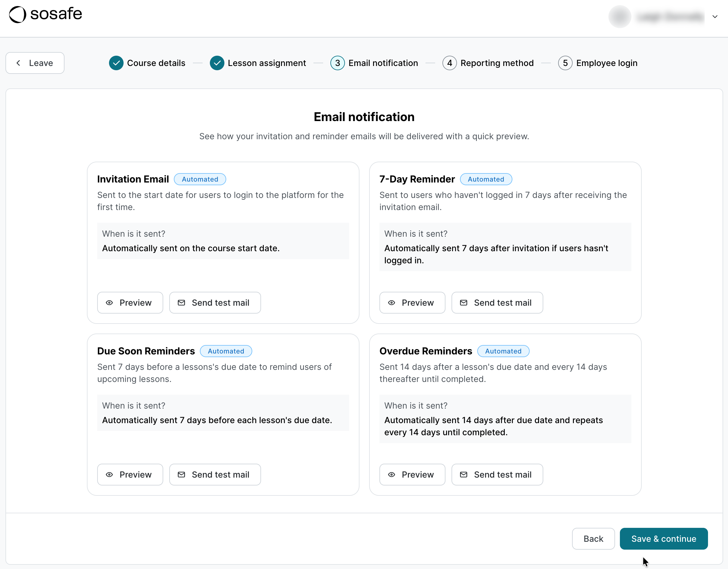
Task: Click the Automated badge on Overdue Reminders
Action: point(503,351)
